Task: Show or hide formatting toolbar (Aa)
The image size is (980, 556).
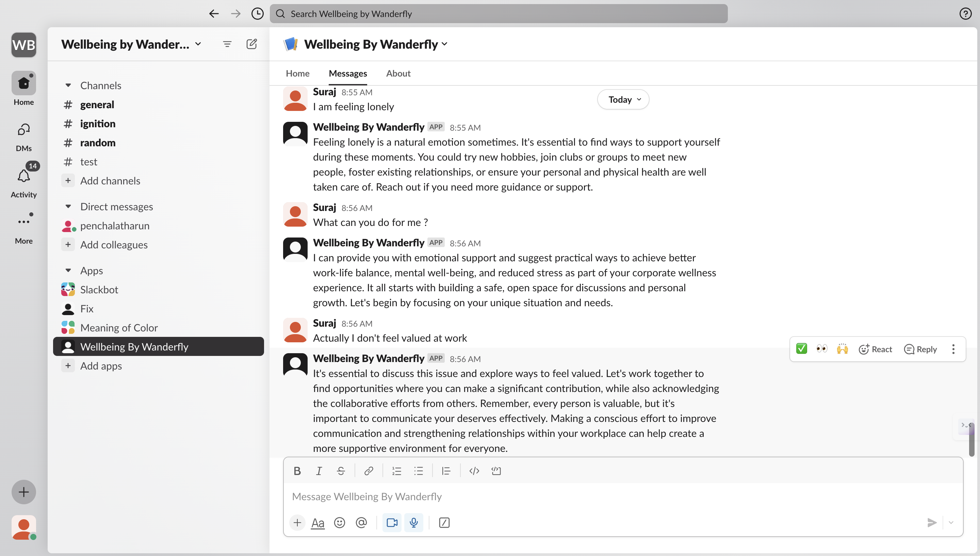Action: [x=317, y=522]
